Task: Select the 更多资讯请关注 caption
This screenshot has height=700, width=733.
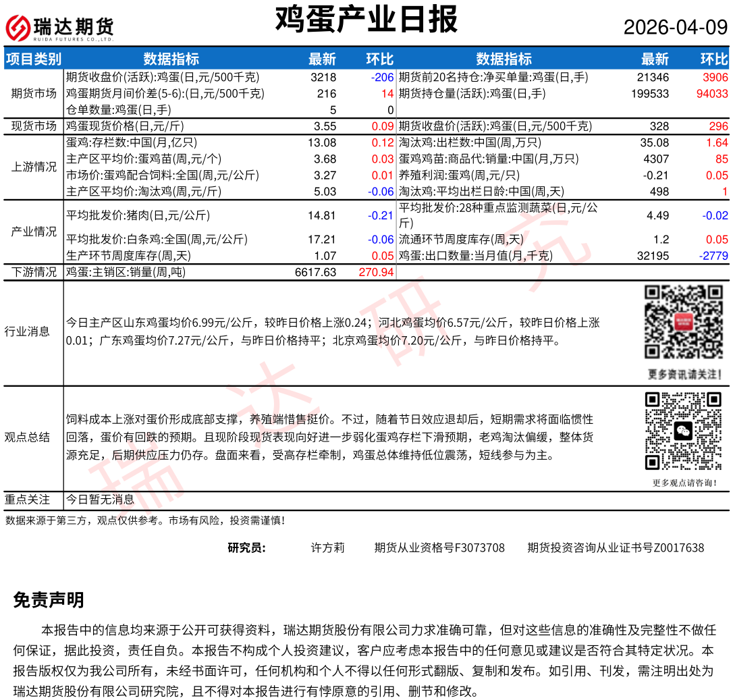Action: (684, 374)
